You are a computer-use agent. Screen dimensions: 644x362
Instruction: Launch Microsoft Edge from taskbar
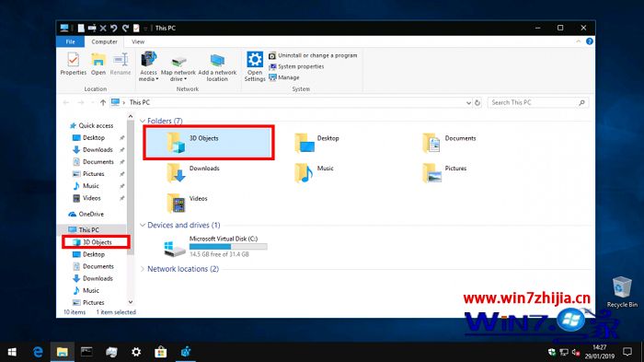point(38,352)
